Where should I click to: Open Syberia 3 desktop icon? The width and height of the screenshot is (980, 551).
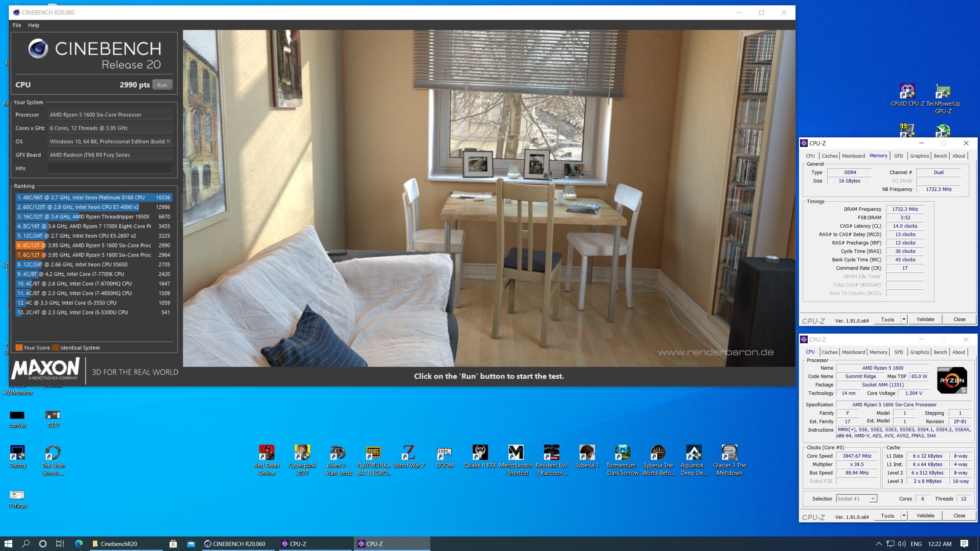587,456
